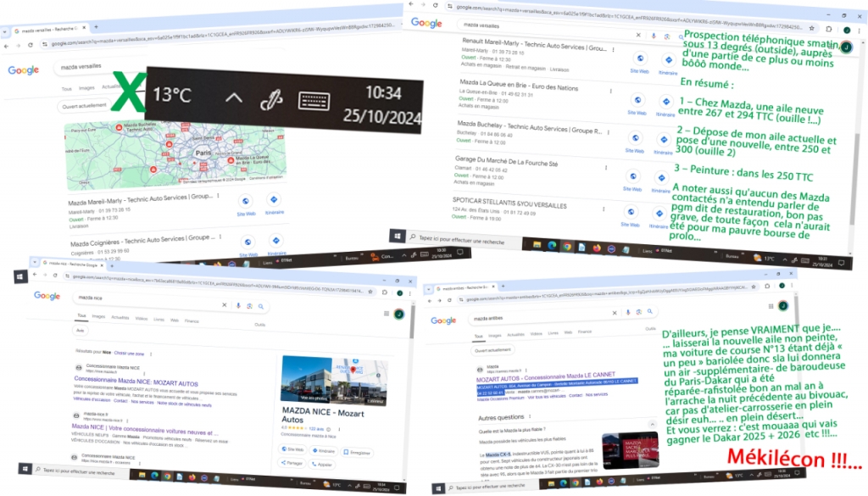868x496 pixels.
Task: Click 'Choisir une zone' link
Action: click(129, 354)
